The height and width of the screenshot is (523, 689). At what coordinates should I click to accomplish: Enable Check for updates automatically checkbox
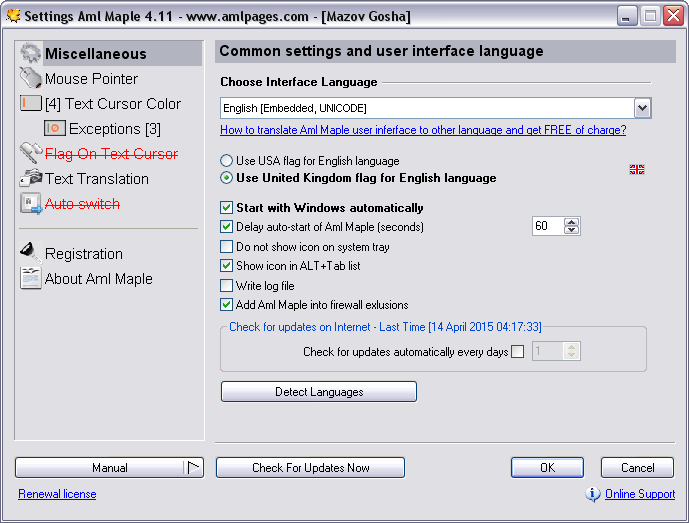coord(518,352)
